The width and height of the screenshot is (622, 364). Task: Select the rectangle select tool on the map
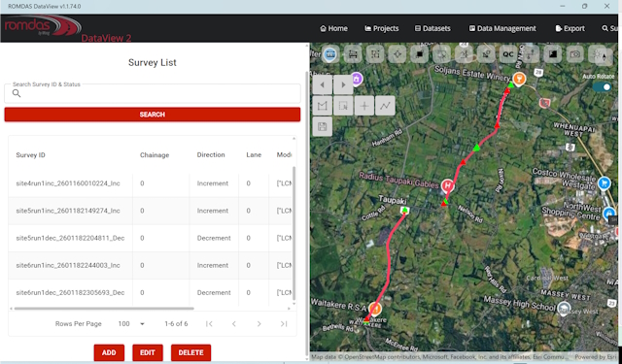tap(343, 106)
